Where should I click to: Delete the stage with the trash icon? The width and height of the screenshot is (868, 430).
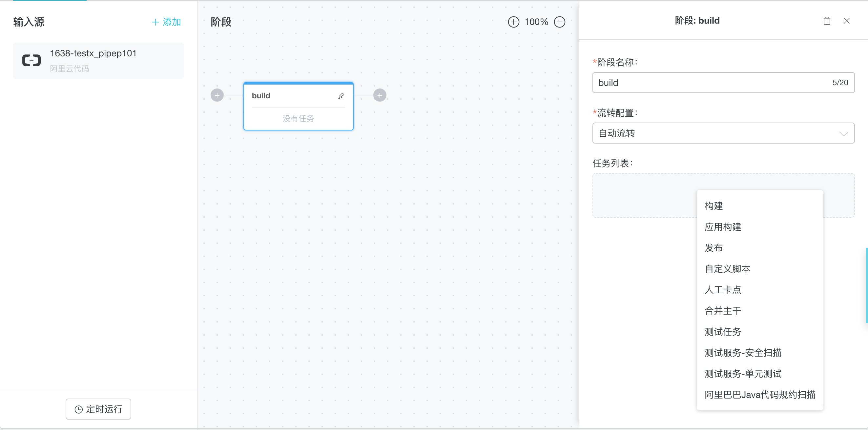point(827,21)
